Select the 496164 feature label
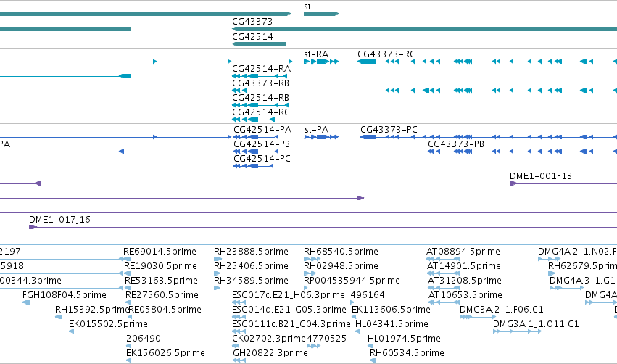Image resolution: width=617 pixels, height=364 pixels. pyautogui.click(x=368, y=295)
